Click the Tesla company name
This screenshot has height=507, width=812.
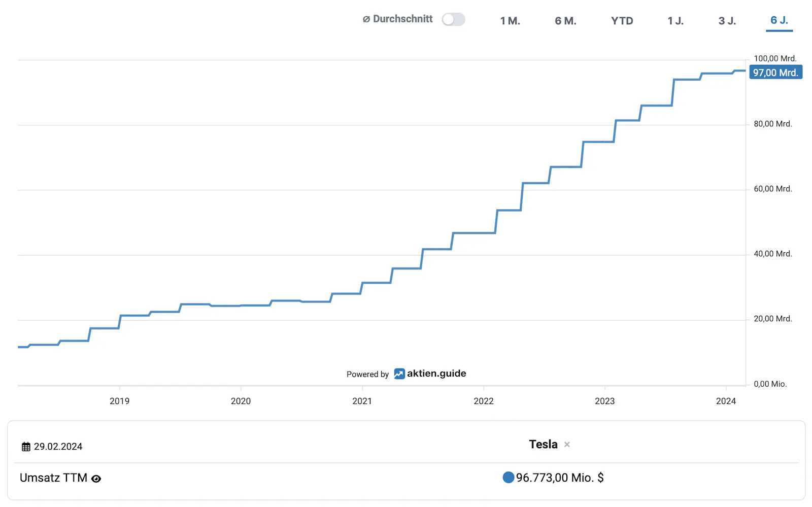[x=543, y=444]
